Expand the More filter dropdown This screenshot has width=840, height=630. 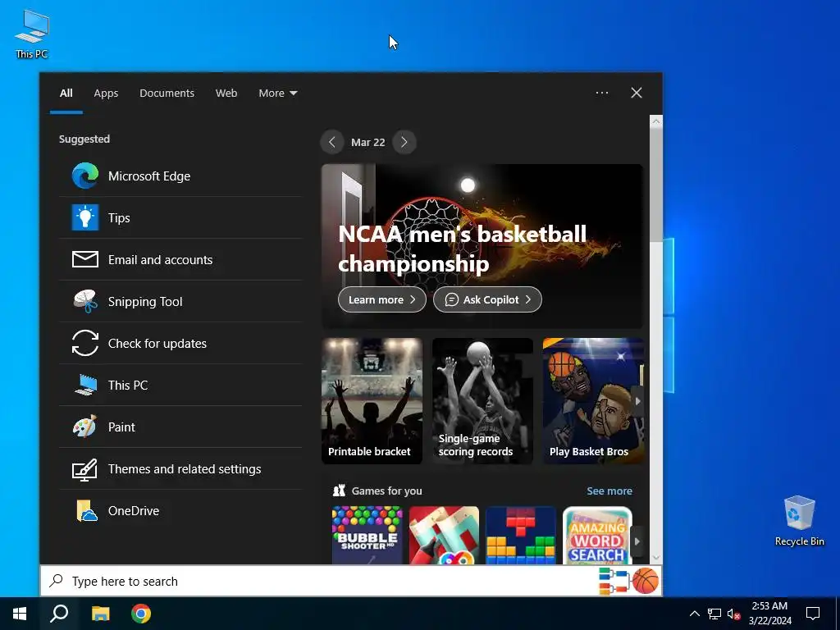tap(278, 94)
